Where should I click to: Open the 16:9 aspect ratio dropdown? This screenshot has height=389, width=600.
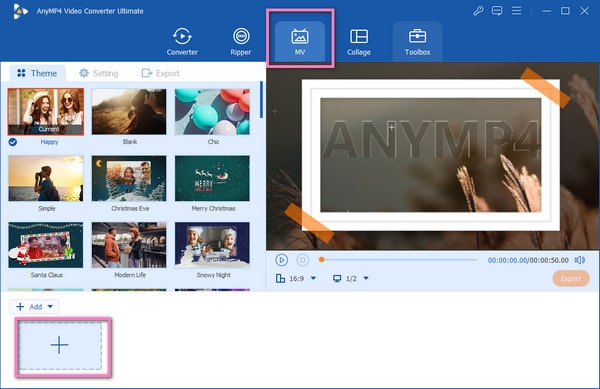coord(313,278)
